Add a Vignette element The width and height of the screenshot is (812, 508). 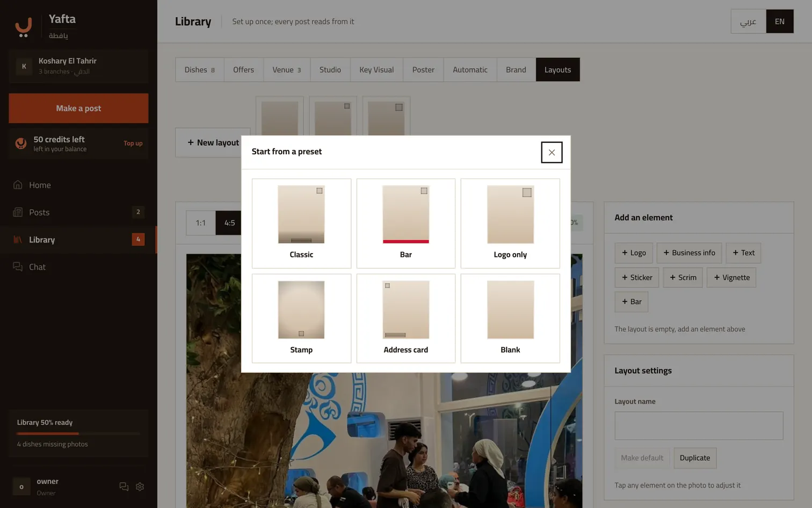pos(731,277)
